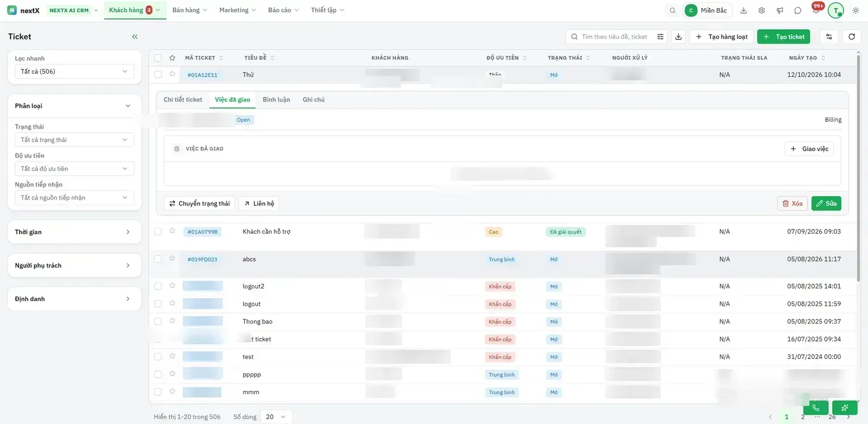The height and width of the screenshot is (424, 868).
Task: Open the 'Tất cả nguồn tiếp nhận' dropdown
Action: 74,198
